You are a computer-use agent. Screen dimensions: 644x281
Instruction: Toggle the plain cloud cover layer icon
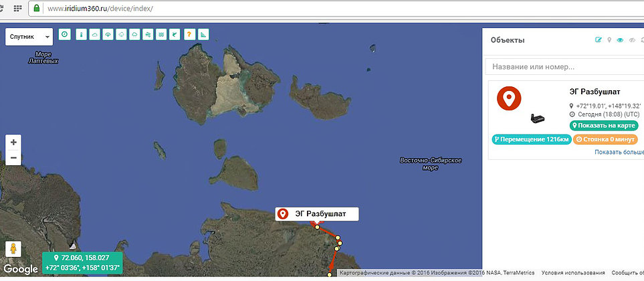pyautogui.click(x=94, y=35)
